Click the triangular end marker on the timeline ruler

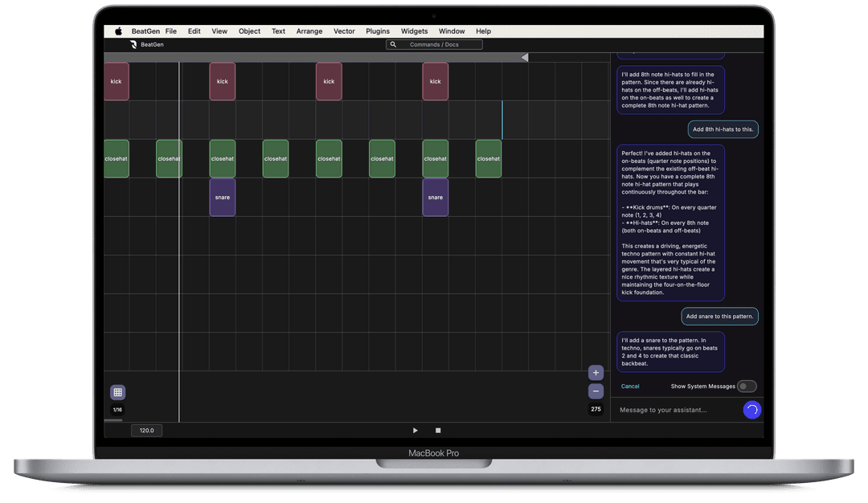[525, 58]
